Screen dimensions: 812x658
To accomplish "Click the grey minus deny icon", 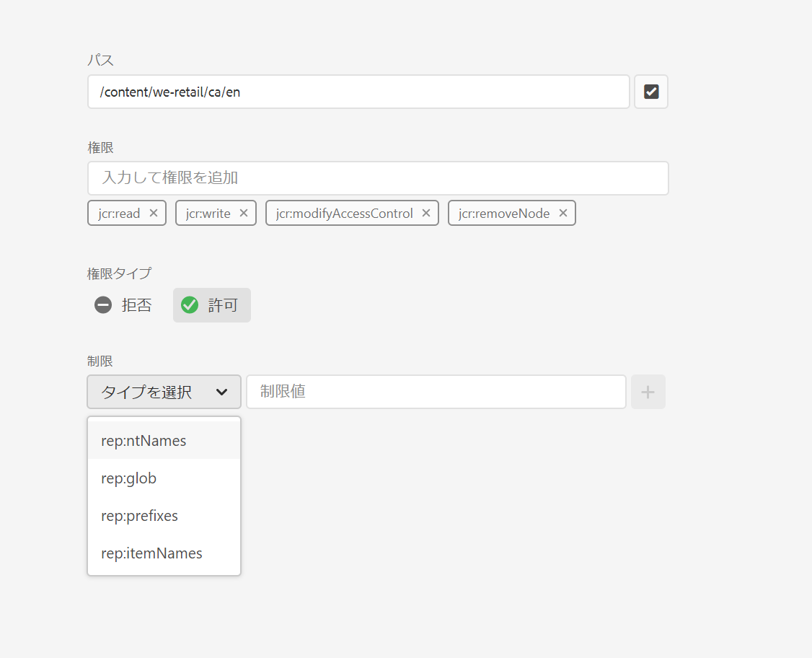I will tap(103, 305).
